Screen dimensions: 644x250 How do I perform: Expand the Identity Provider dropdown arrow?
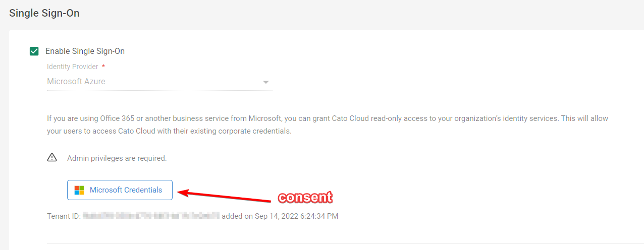point(266,82)
